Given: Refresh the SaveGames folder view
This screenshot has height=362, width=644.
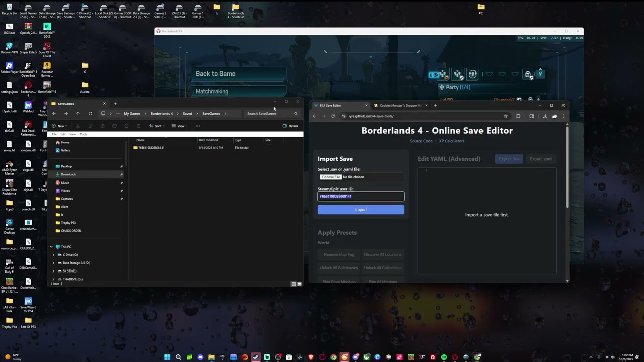Looking at the screenshot, I should [x=90, y=113].
